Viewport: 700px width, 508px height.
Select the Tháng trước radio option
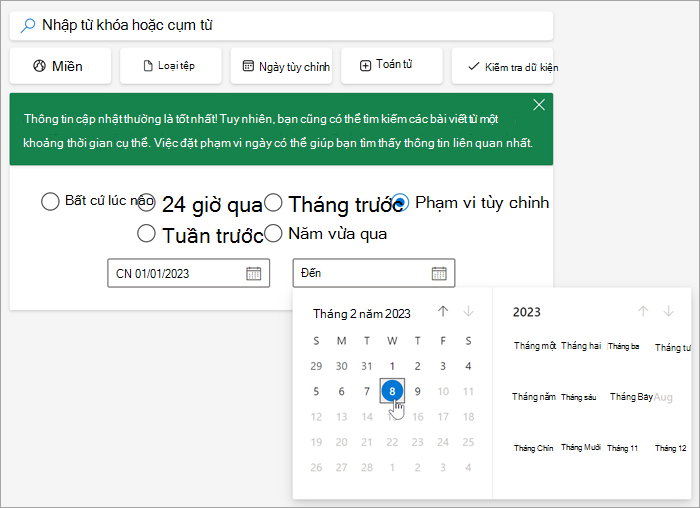coord(273,202)
